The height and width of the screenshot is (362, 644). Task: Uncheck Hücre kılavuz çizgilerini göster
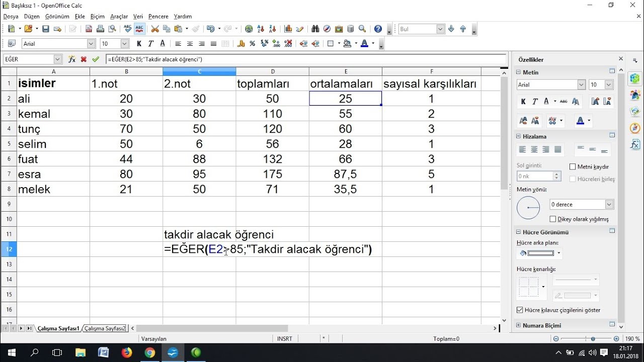[x=520, y=310]
